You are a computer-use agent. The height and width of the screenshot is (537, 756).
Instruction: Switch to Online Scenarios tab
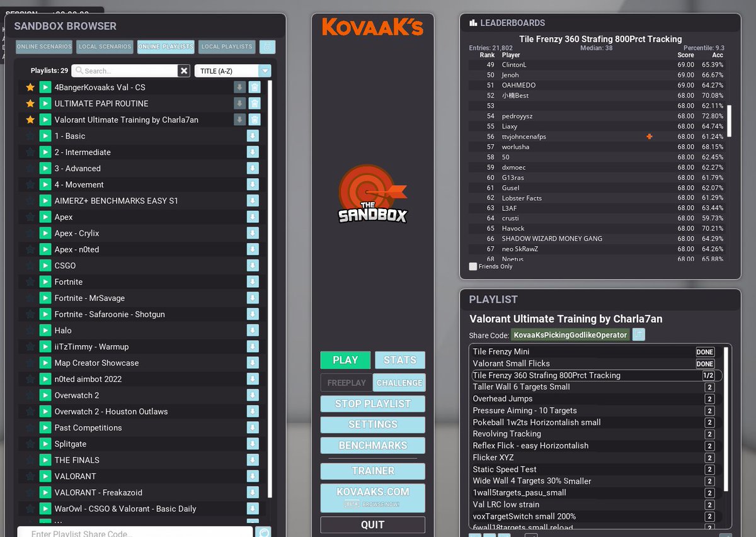click(44, 47)
